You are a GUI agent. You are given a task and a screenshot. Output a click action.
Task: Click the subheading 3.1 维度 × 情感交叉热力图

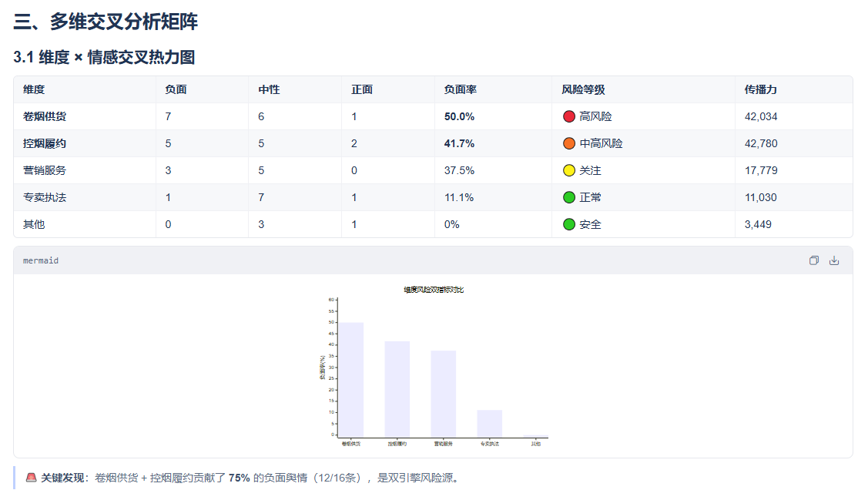click(104, 57)
